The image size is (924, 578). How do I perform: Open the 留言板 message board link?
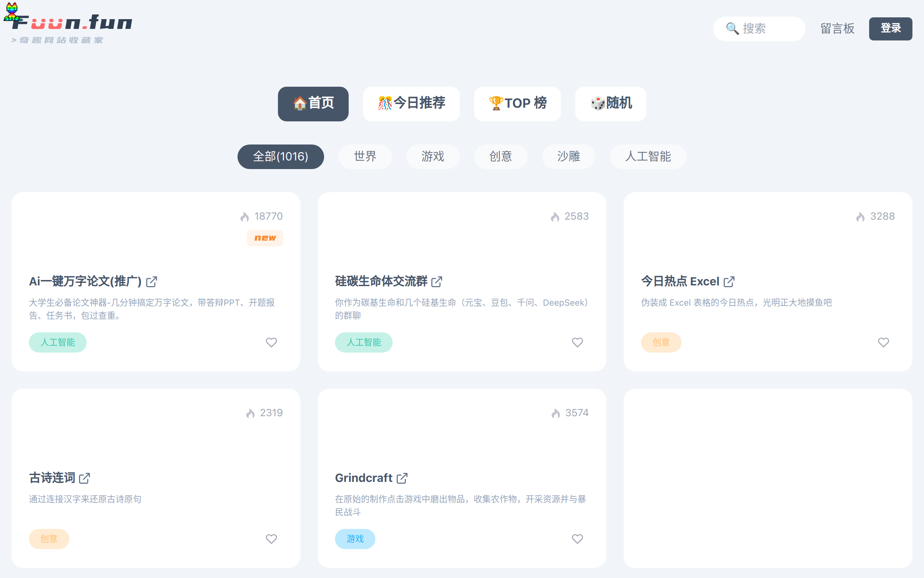[837, 29]
